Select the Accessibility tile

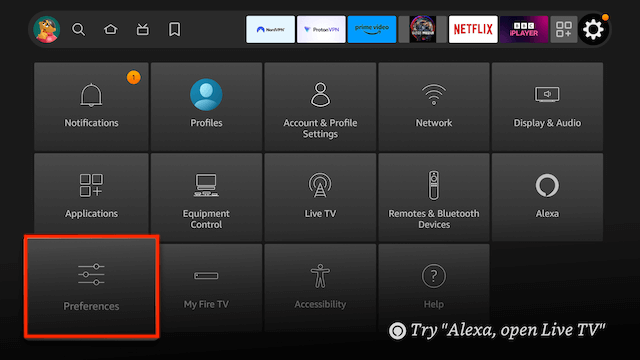click(x=320, y=287)
